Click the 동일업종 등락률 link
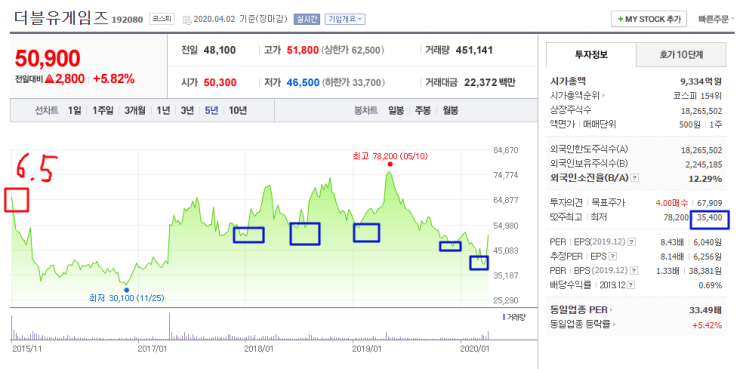The image size is (743, 369). click(x=580, y=325)
